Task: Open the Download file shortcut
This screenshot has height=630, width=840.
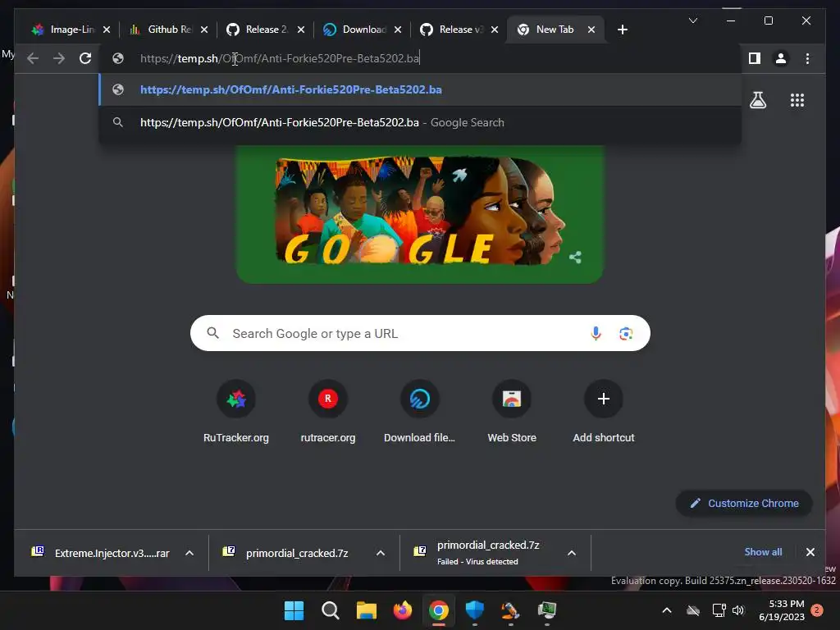Action: 419,412
